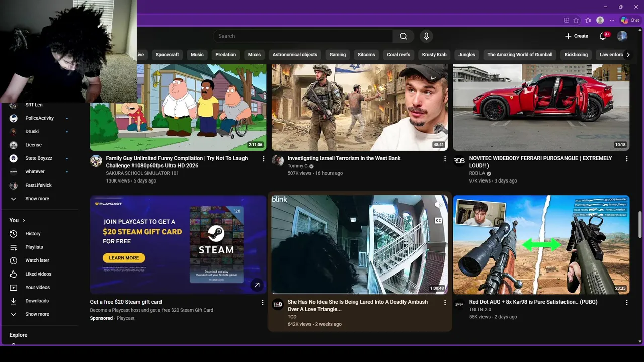
Task: Click SAKURA SCHOOL SIMULATOR channel avatar
Action: (96, 160)
